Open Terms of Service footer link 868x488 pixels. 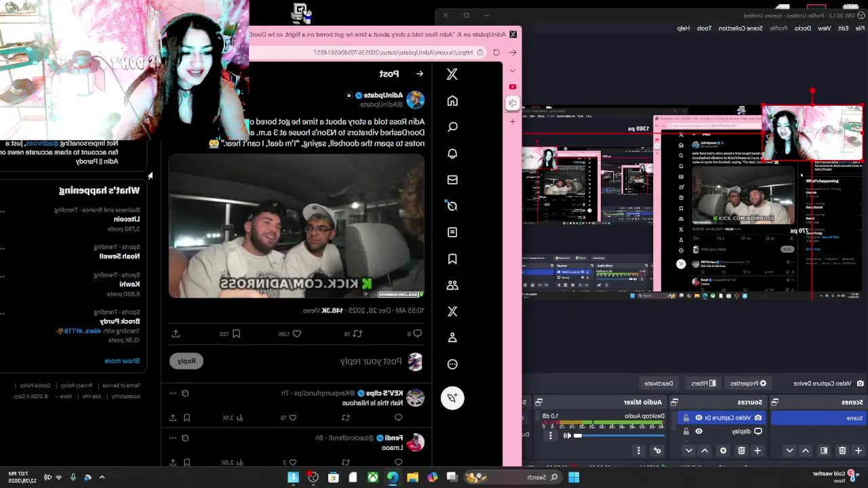(x=123, y=386)
